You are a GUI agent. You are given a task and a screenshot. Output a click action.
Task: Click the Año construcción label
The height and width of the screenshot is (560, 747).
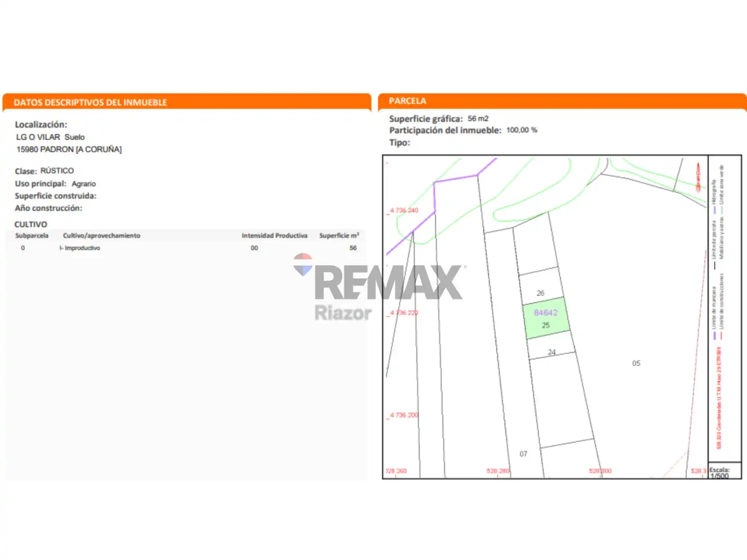(x=48, y=208)
